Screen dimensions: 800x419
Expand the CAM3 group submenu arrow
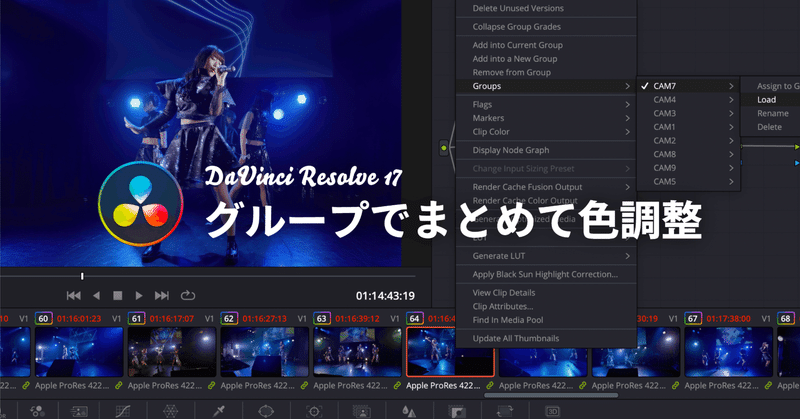(731, 113)
